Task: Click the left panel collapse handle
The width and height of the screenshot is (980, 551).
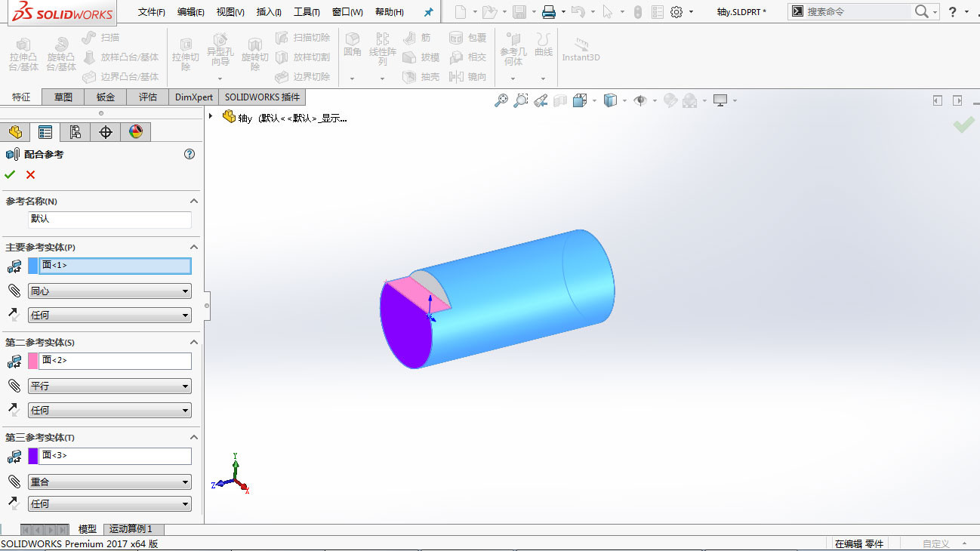Action: pos(207,306)
